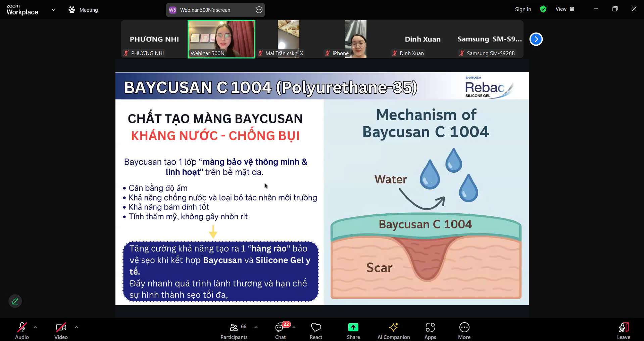
Task: Open annotation pencil tool
Action: [15, 301]
